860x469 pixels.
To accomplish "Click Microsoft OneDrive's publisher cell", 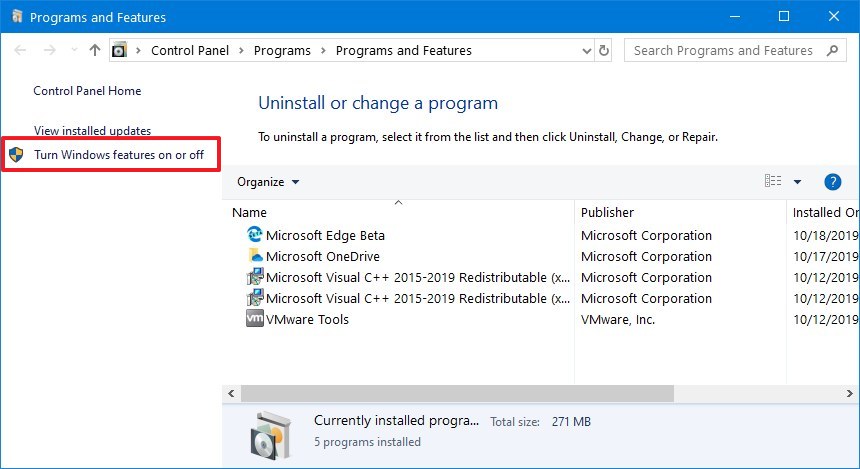I will pos(646,256).
